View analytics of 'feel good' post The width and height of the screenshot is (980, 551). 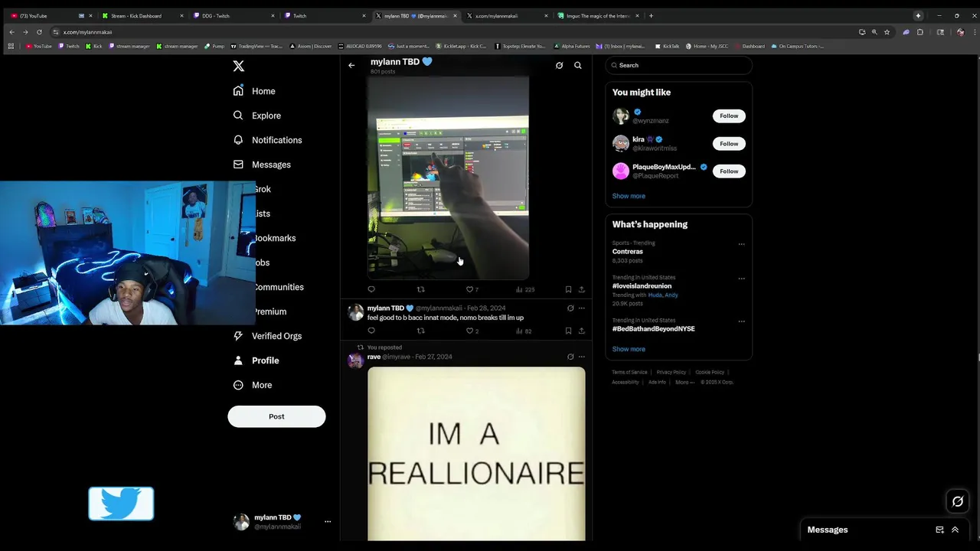(523, 331)
